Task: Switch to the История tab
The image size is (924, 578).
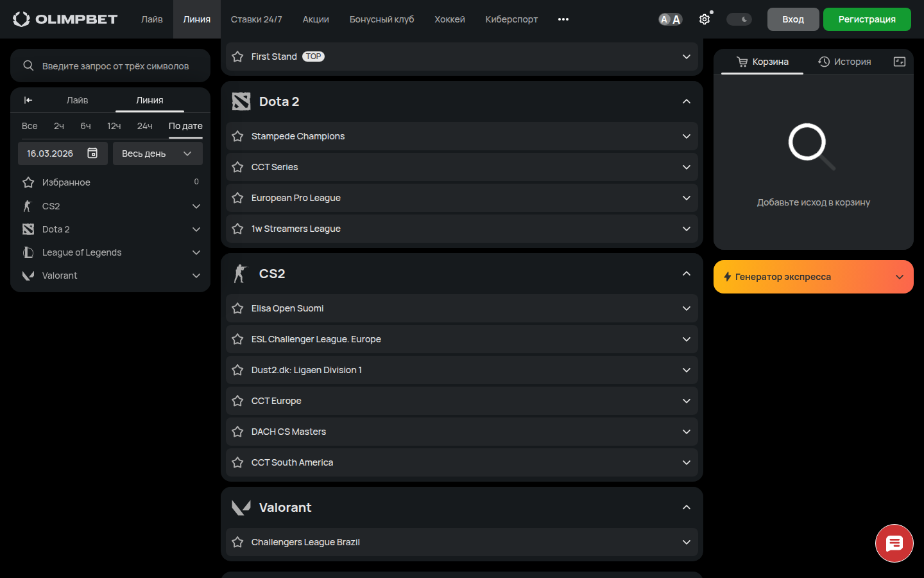Action: [844, 62]
